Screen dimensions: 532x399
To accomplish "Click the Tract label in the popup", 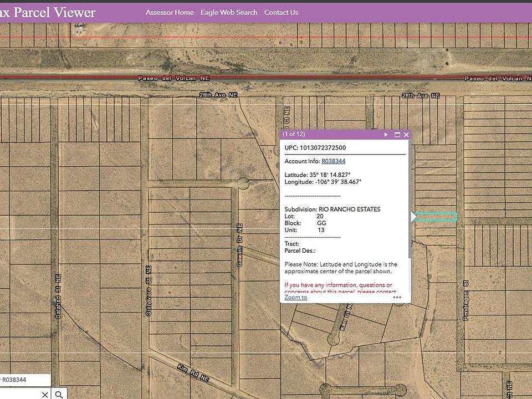I will pos(292,244).
